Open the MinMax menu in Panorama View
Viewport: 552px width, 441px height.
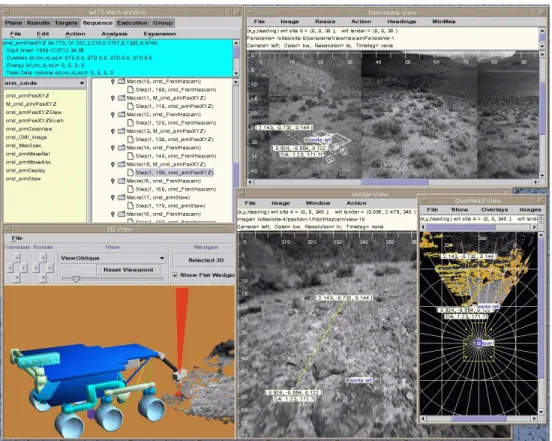(x=444, y=21)
